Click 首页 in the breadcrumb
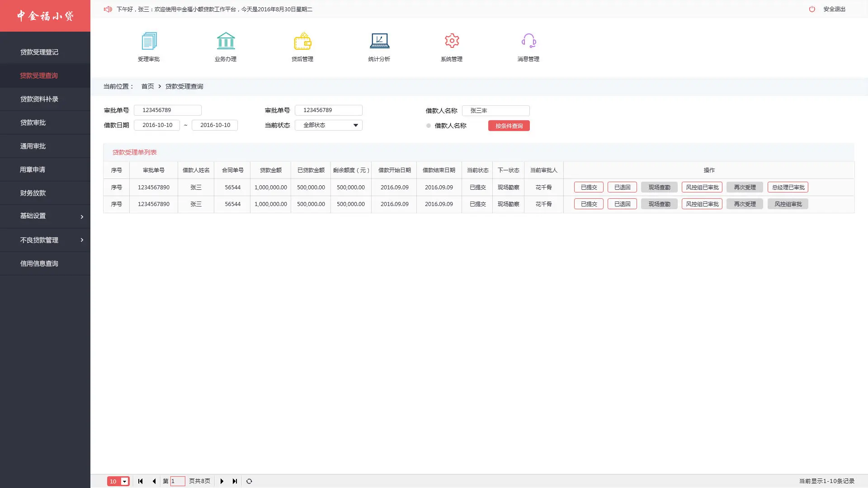The image size is (868, 488). [148, 86]
